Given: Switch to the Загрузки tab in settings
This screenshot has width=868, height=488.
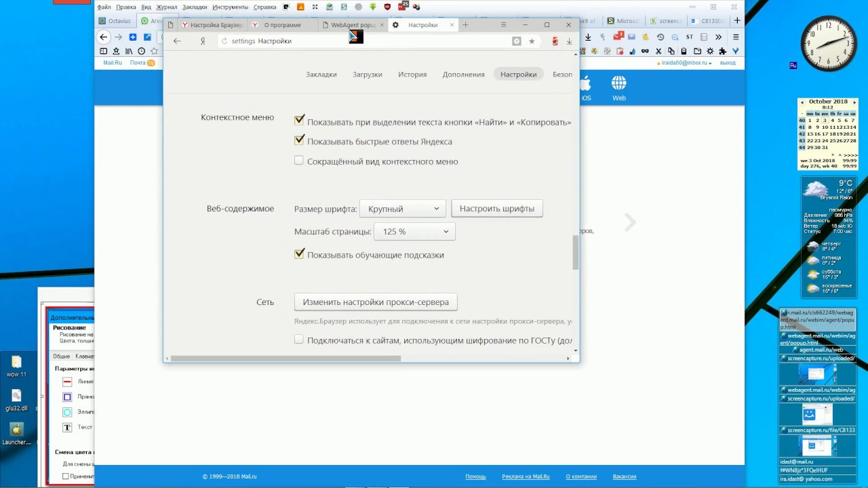Looking at the screenshot, I should click(x=368, y=75).
